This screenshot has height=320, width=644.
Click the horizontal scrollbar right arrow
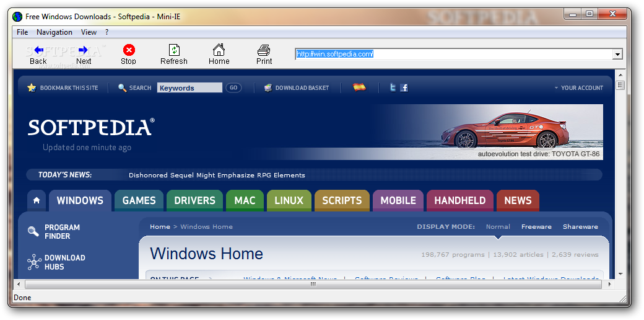coord(609,284)
